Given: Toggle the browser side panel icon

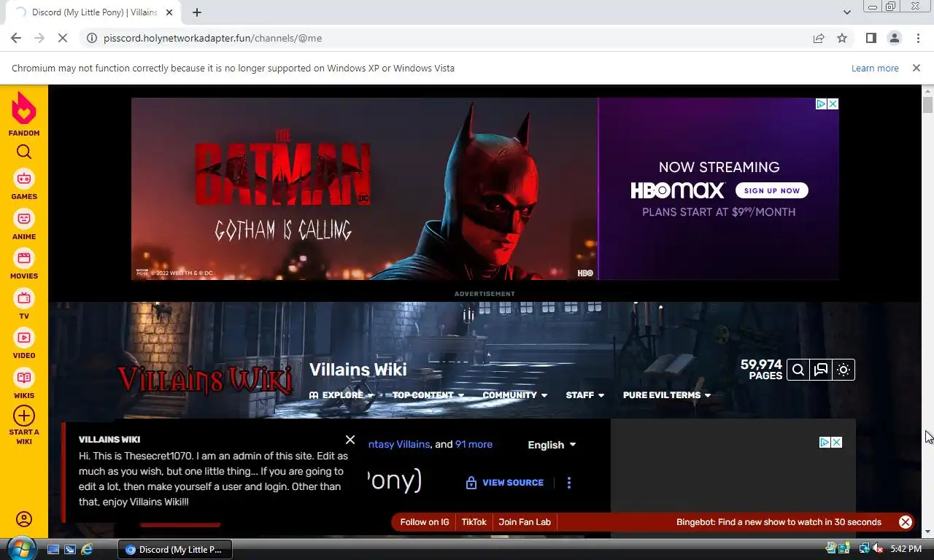Looking at the screenshot, I should pos(871,38).
